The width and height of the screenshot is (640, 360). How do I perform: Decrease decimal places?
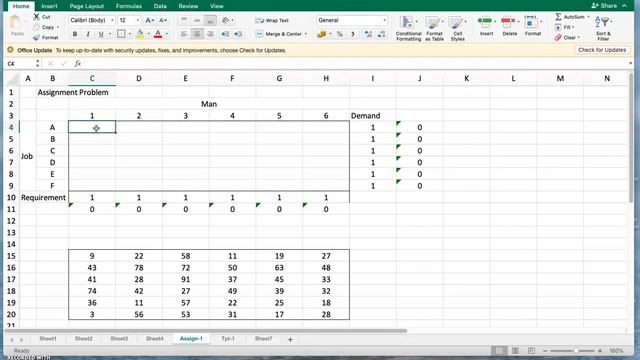(382, 34)
